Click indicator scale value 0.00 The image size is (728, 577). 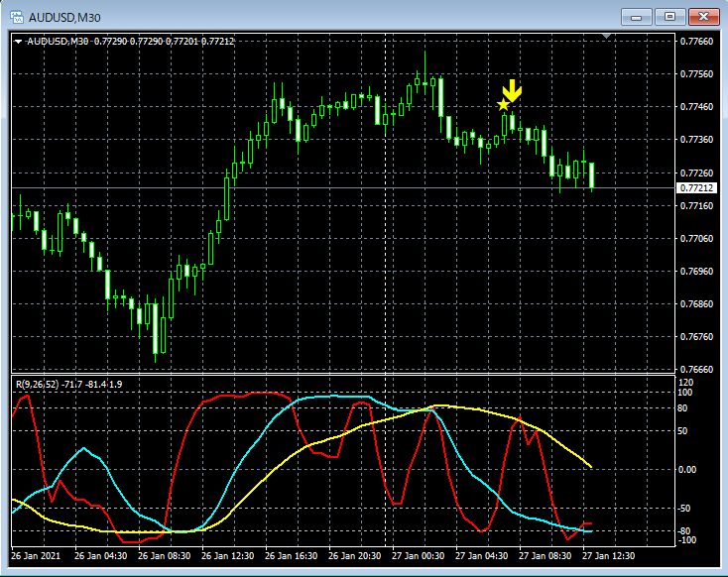(687, 470)
